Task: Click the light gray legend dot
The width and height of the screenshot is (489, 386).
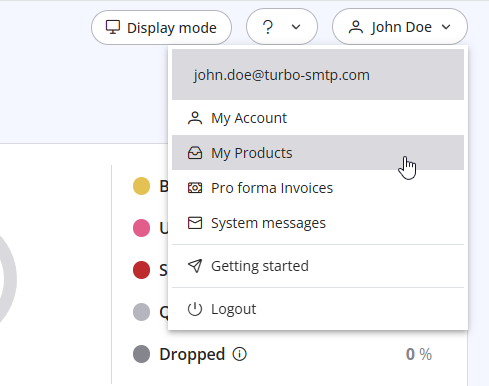Action: pos(141,312)
